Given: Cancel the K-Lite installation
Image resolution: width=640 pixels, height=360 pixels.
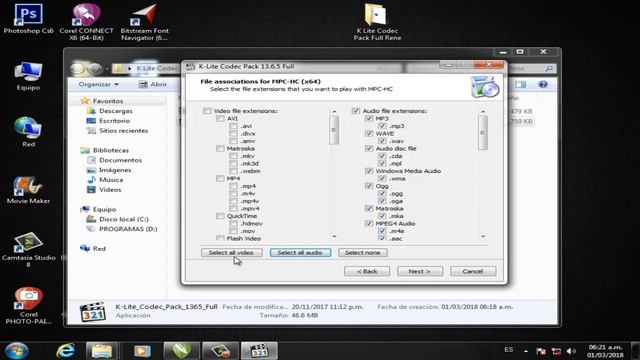Looking at the screenshot, I should coord(473,271).
